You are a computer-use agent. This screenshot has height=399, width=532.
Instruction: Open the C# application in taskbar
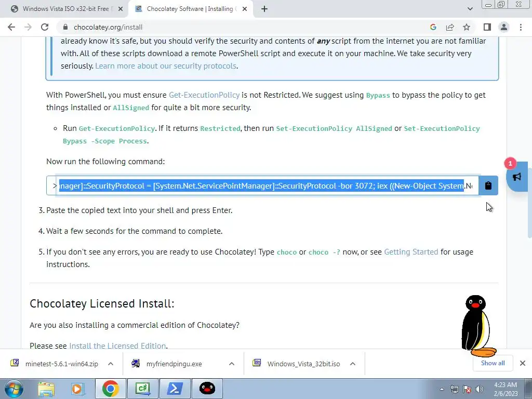pos(142,389)
